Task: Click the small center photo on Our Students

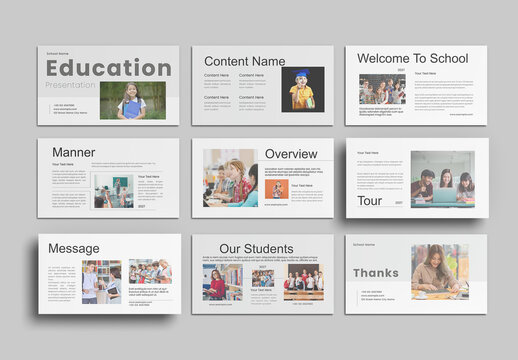Action: [x=263, y=278]
